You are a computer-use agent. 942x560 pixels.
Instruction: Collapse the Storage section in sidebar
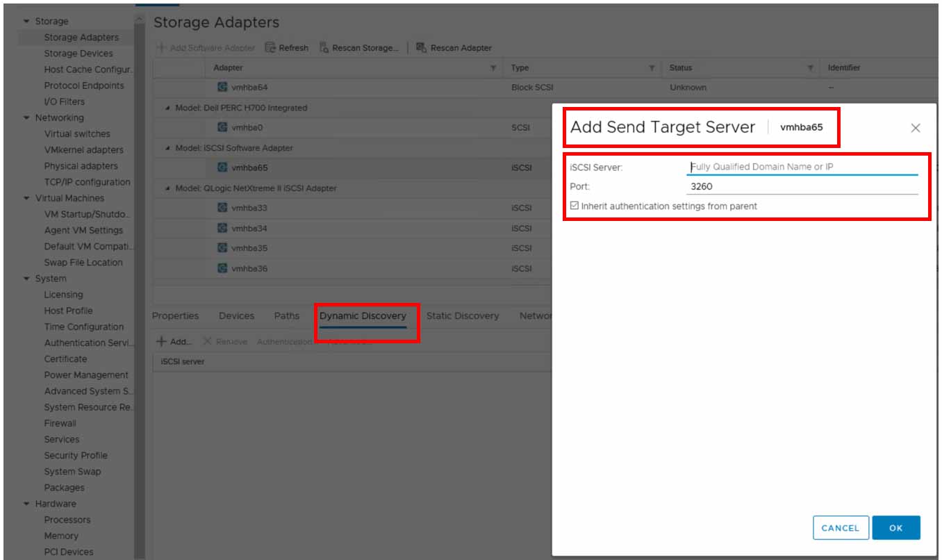[x=26, y=22]
